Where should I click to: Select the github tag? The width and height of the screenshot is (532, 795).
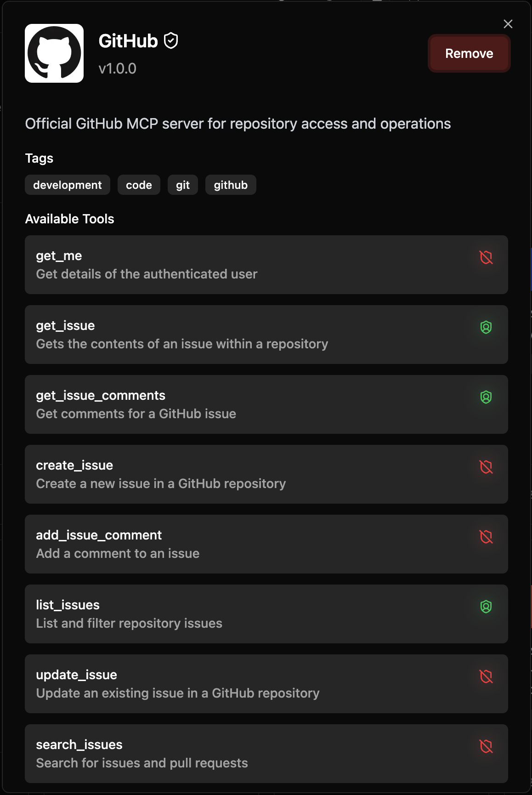[231, 185]
